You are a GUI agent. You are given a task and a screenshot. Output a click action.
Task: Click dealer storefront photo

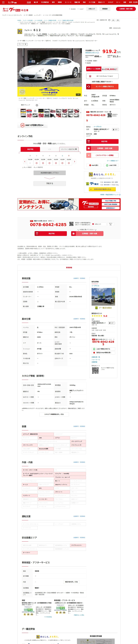click(103, 297)
